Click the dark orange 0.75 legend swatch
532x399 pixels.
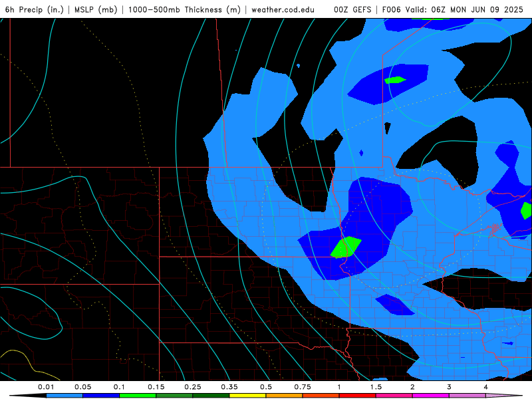pos(321,396)
